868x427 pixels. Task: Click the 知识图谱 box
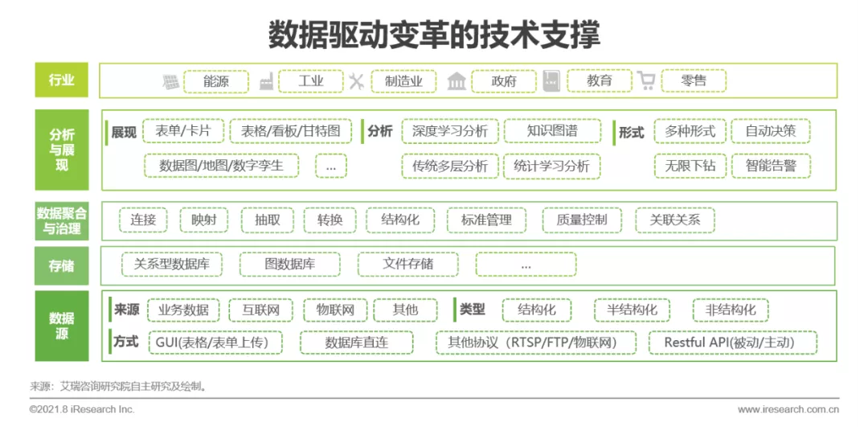[x=552, y=131]
